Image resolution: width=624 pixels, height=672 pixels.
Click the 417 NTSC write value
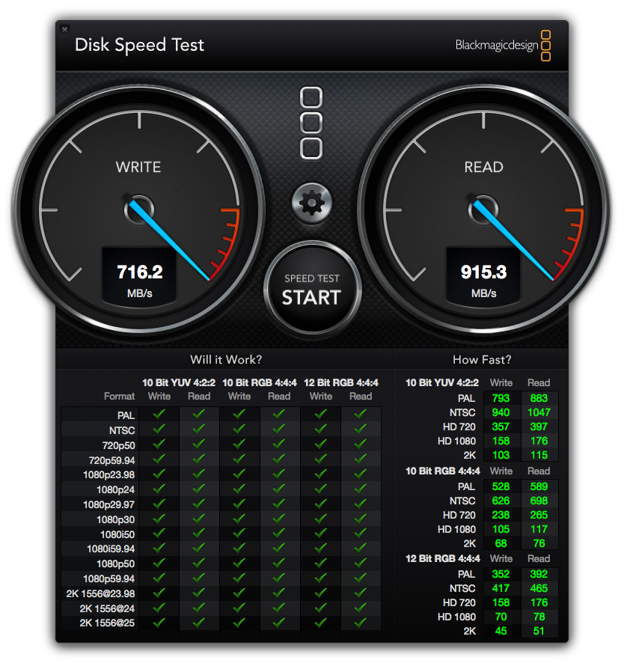501,588
